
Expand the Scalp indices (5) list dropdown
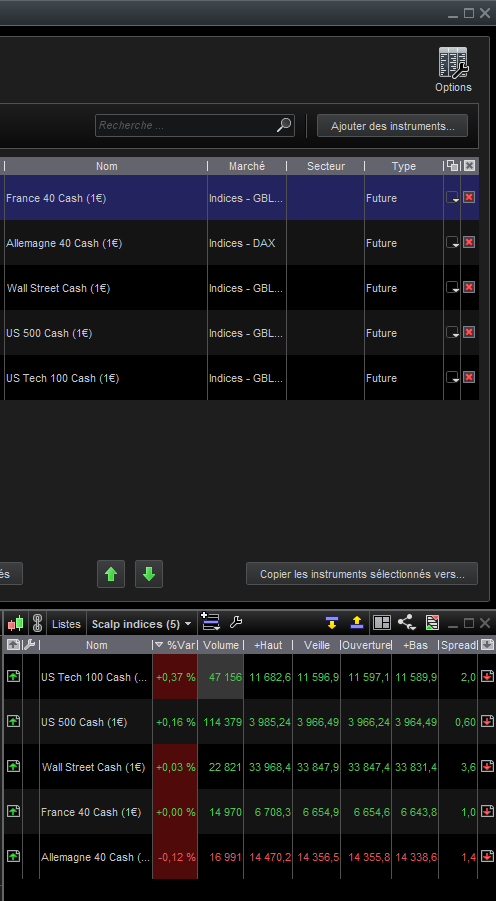tap(141, 624)
